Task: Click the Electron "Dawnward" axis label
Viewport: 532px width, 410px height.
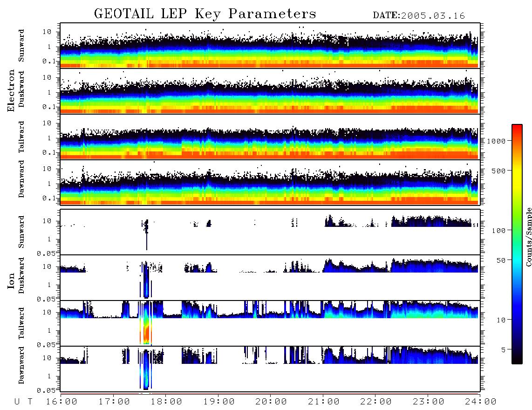Action: (21, 179)
